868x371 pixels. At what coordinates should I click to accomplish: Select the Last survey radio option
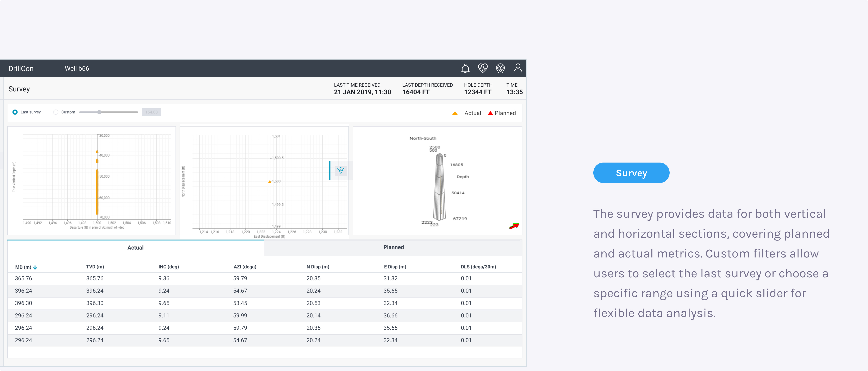pos(15,112)
